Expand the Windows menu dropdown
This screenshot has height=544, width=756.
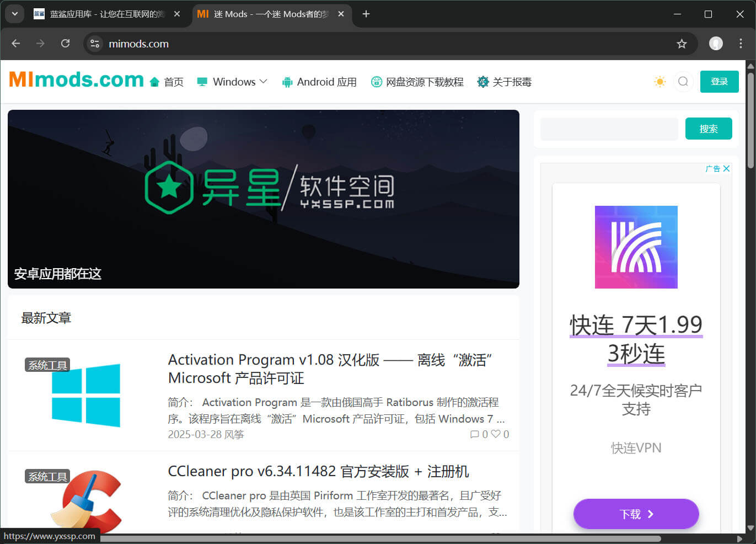coord(232,82)
